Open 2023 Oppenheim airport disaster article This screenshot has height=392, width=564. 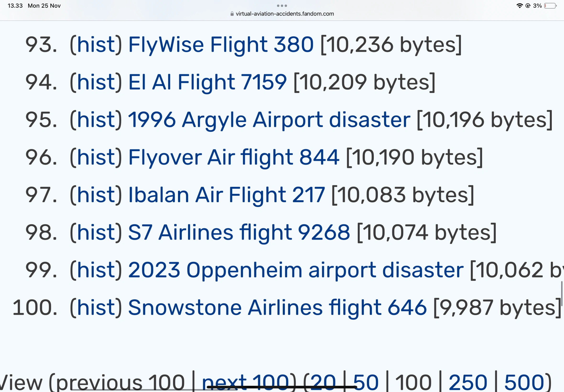tap(296, 270)
